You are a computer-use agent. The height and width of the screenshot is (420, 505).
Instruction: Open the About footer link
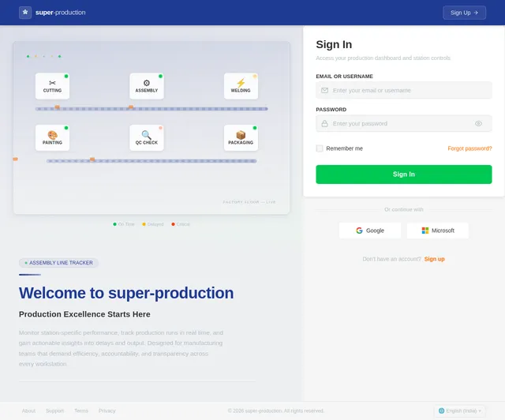click(28, 411)
